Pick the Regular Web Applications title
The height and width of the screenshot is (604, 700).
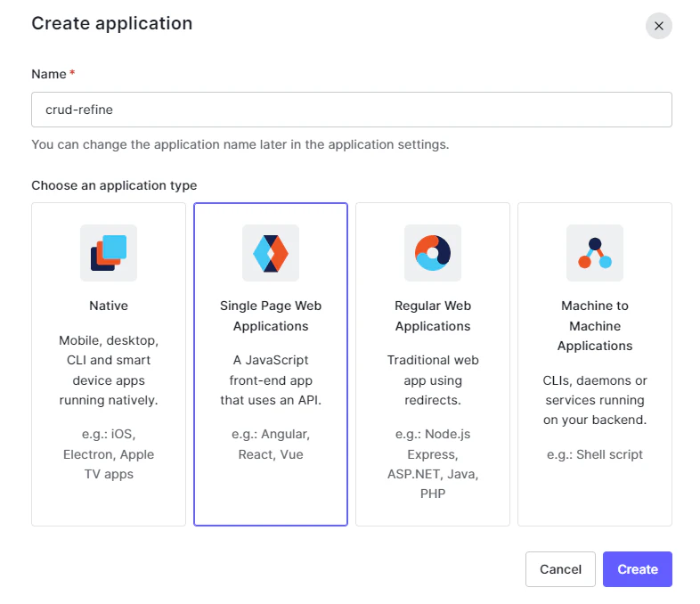(x=433, y=315)
